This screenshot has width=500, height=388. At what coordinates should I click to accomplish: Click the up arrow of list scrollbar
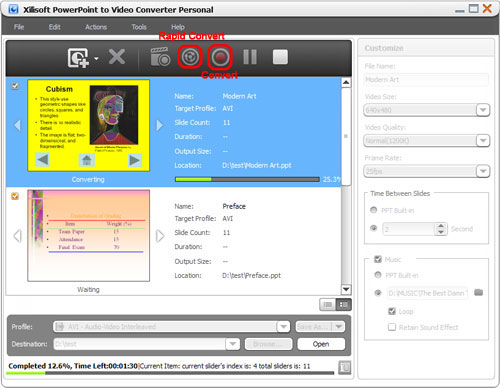[x=346, y=82]
